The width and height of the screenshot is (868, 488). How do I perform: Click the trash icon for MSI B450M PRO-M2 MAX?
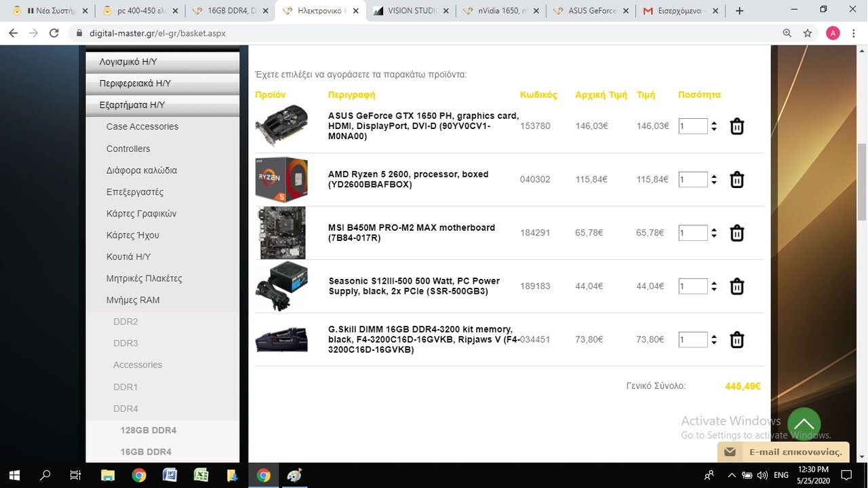coord(737,233)
